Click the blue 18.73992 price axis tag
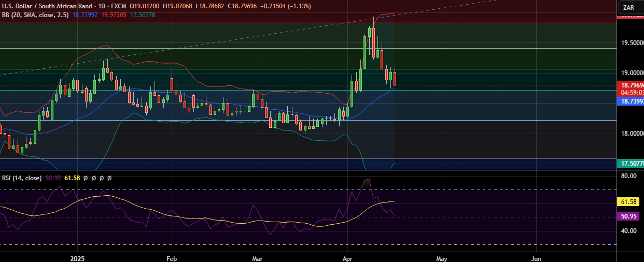Viewport: 644px width, 262px height. (631, 103)
